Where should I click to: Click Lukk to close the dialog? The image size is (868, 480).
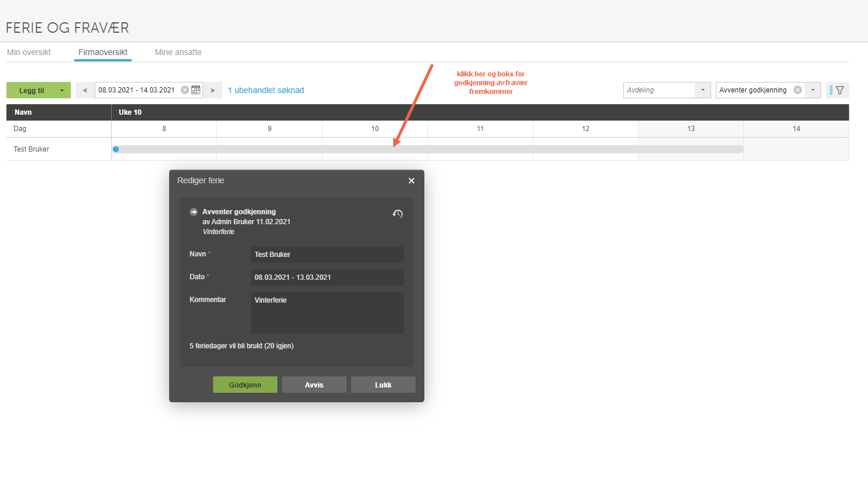point(383,385)
